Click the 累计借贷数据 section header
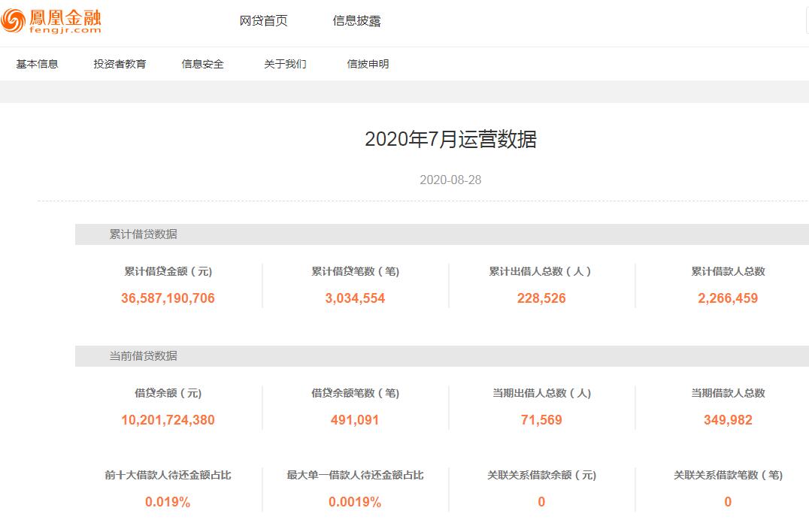809x532 pixels. 144,234
